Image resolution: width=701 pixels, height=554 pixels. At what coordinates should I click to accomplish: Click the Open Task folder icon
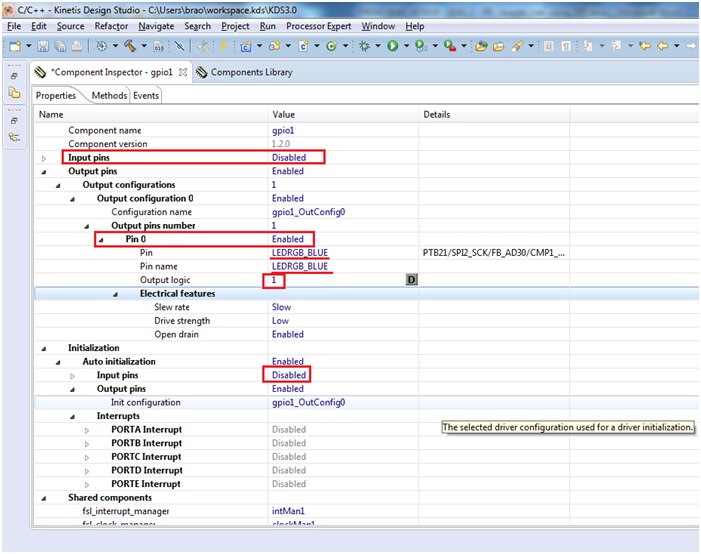498,46
